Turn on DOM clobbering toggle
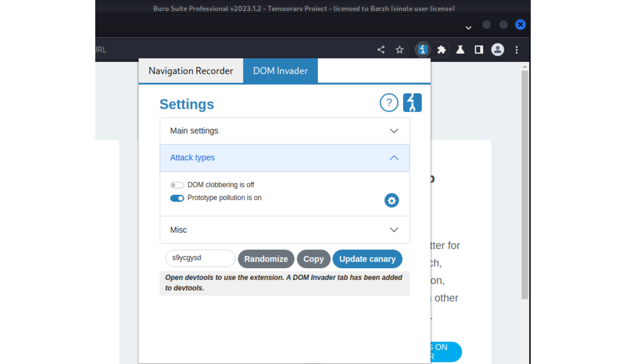626x364 pixels. [177, 185]
